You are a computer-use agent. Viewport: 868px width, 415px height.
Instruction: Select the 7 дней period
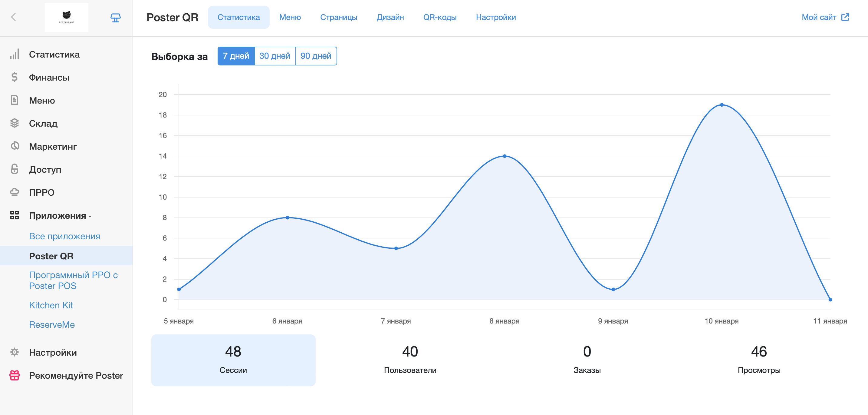tap(236, 56)
